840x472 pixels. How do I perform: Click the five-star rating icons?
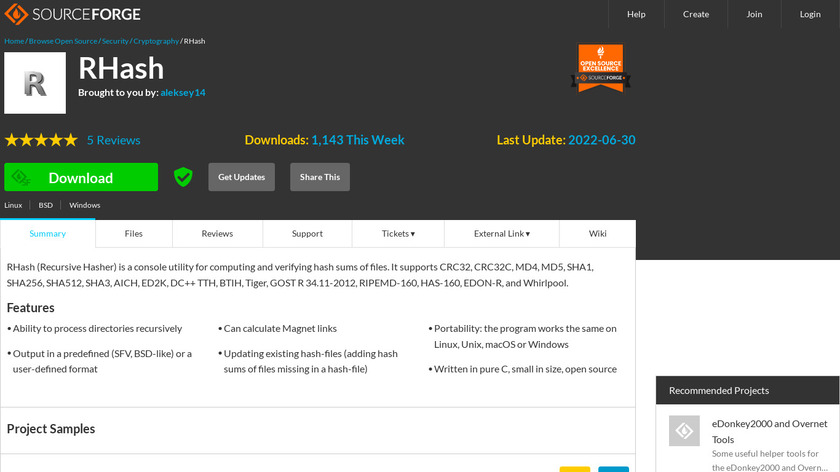pos(41,140)
